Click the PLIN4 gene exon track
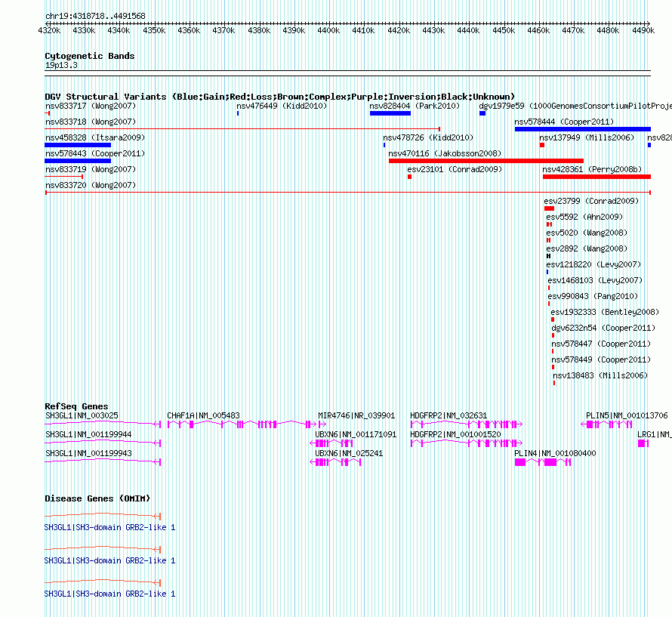This screenshot has height=617, width=672. point(543,462)
